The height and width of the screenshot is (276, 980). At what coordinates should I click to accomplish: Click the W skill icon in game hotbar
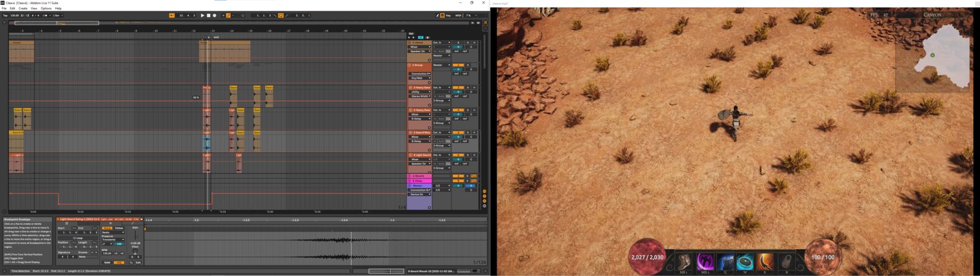coord(745,262)
